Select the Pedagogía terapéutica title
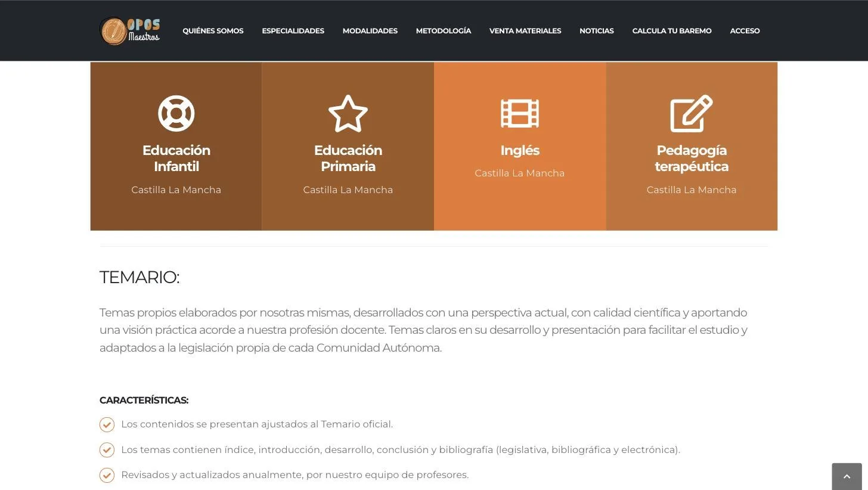 (x=692, y=159)
